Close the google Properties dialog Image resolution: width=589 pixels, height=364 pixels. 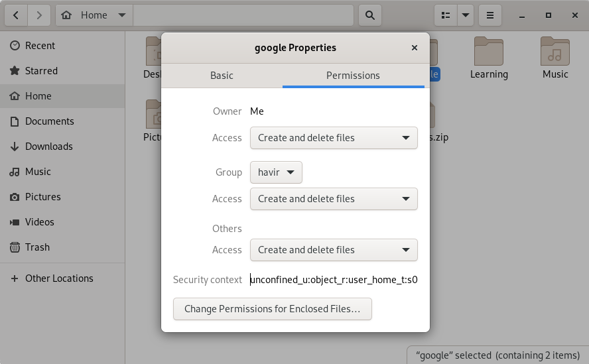(x=415, y=48)
